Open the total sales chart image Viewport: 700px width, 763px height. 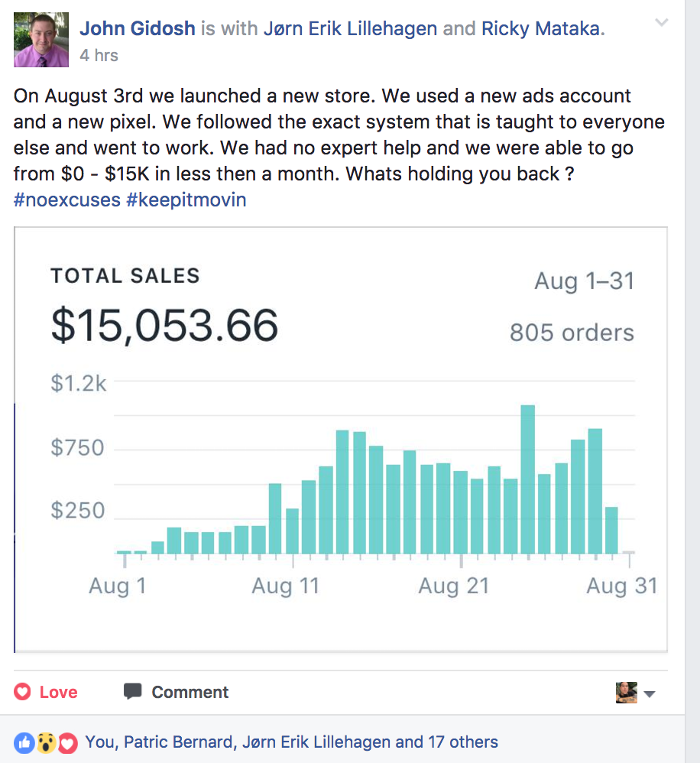coord(341,439)
